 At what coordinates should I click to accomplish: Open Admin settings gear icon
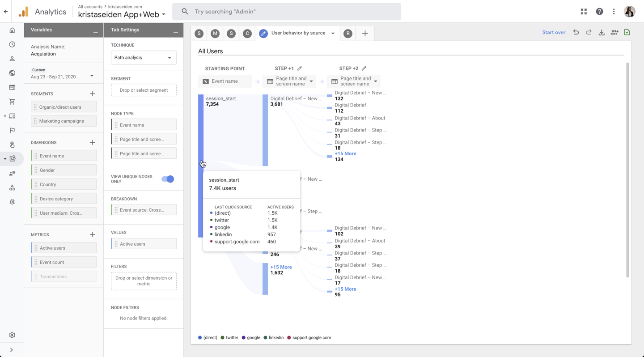[x=12, y=335]
